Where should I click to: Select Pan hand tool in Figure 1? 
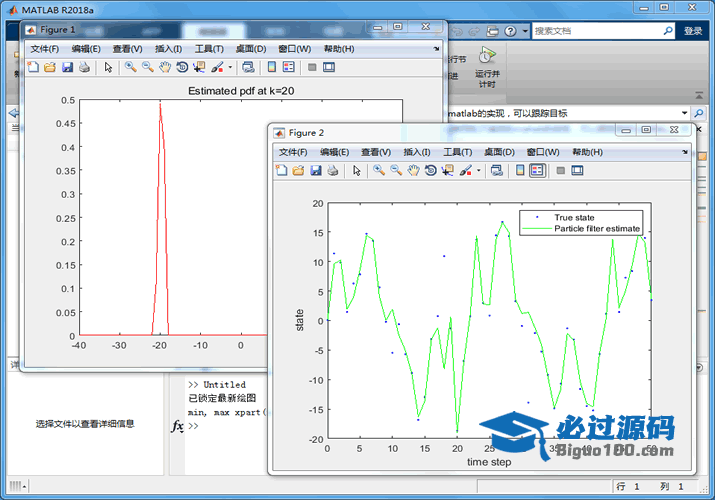coord(165,67)
